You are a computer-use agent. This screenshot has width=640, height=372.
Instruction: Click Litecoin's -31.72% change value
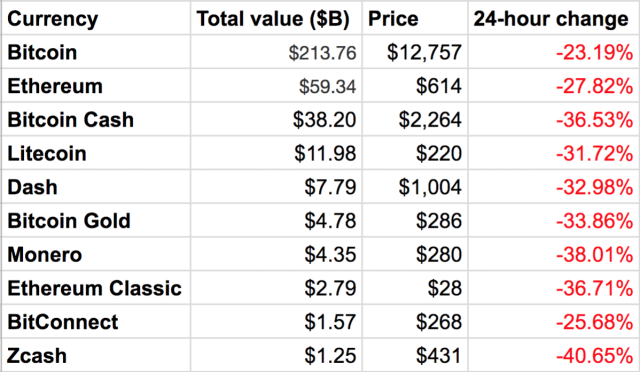click(x=554, y=153)
